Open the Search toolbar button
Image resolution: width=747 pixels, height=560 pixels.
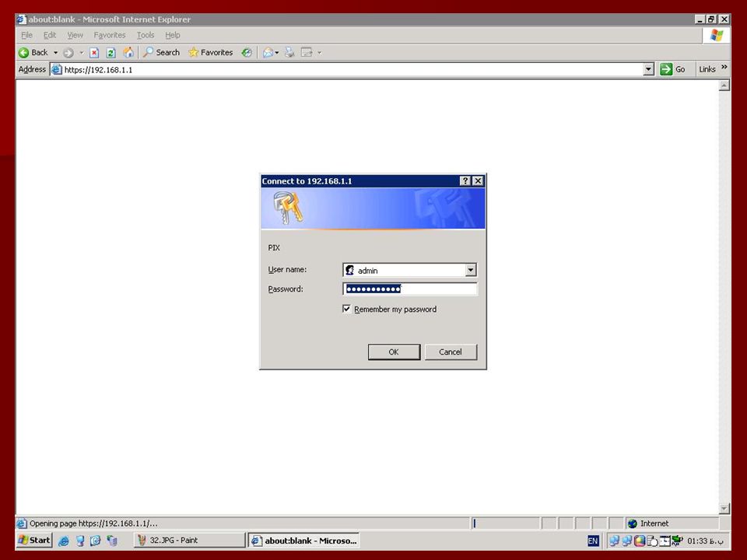162,52
